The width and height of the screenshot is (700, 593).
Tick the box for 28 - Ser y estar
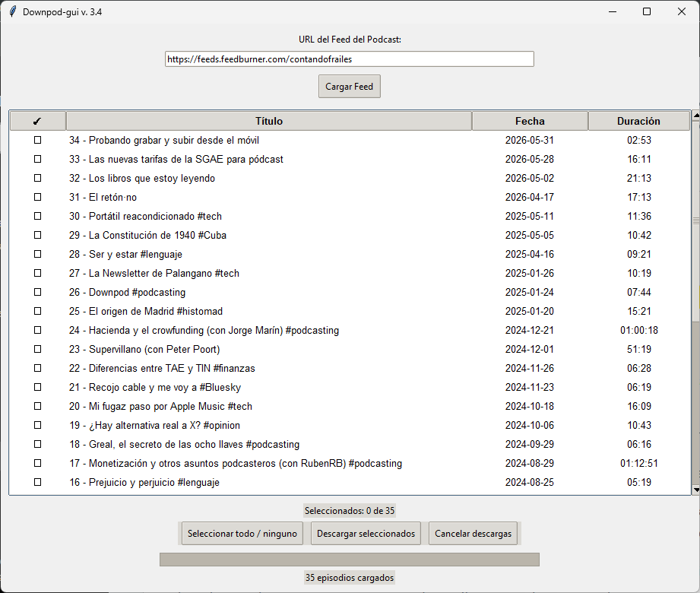click(x=37, y=254)
